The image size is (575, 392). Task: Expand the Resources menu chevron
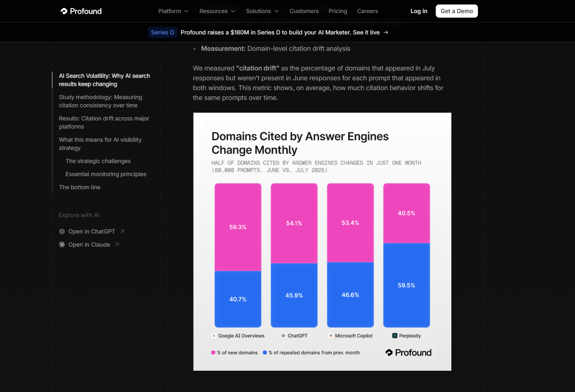(233, 11)
